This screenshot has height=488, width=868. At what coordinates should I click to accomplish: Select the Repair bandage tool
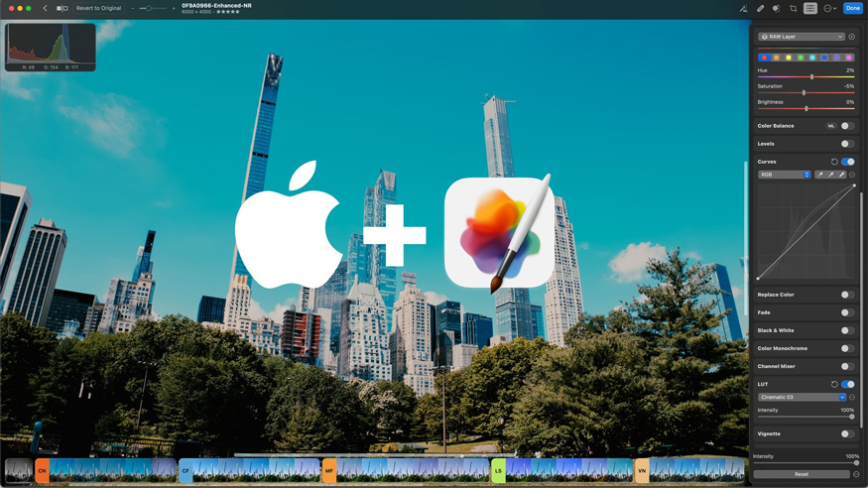(760, 8)
